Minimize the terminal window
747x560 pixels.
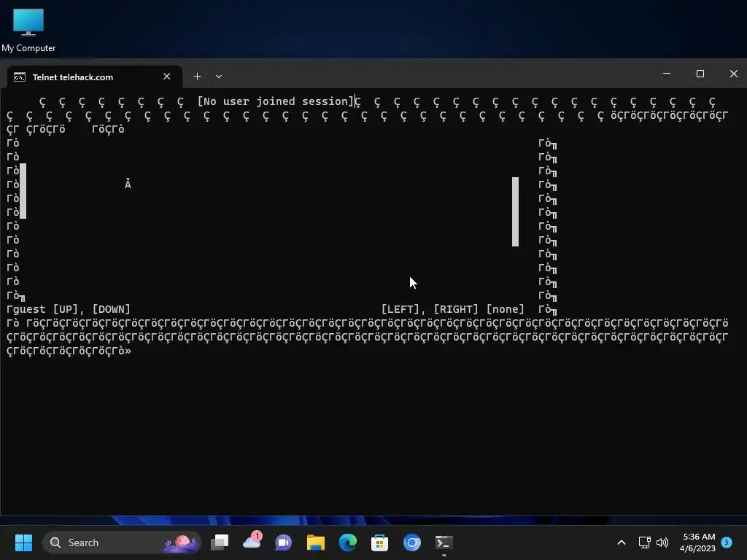(x=667, y=74)
